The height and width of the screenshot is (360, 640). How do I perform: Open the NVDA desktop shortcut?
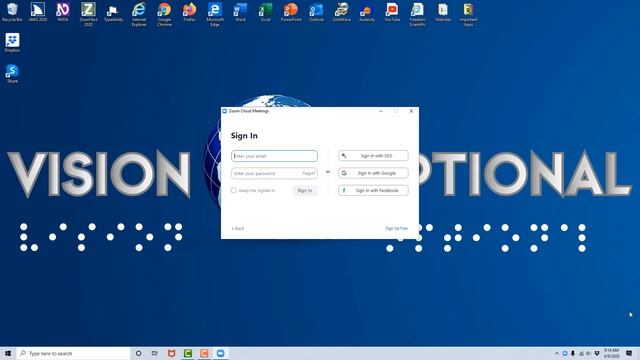63,12
